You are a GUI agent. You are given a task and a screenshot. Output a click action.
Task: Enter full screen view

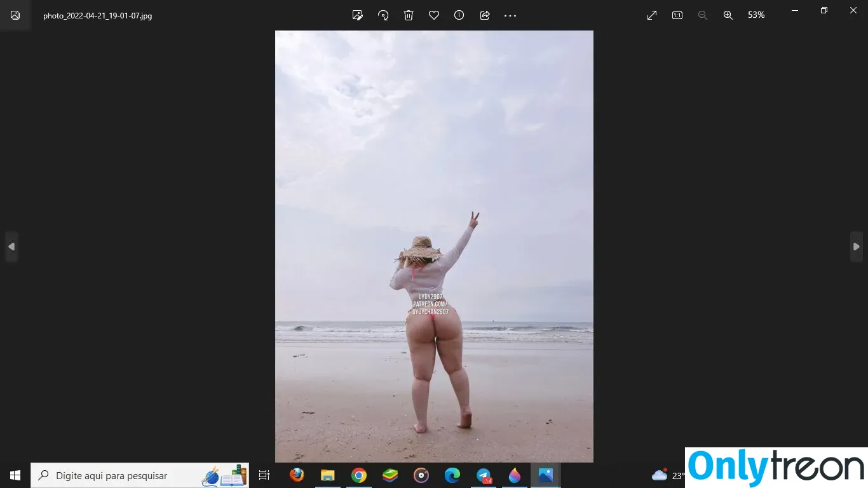[652, 15]
